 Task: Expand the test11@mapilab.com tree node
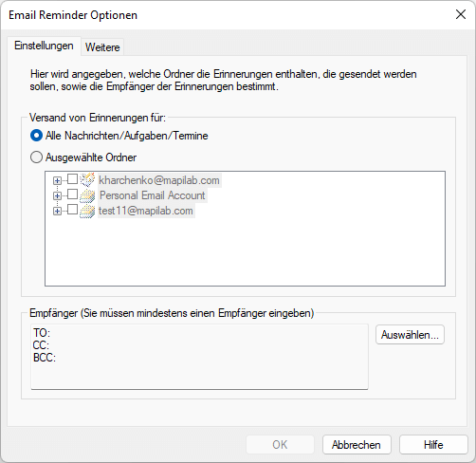(57, 211)
